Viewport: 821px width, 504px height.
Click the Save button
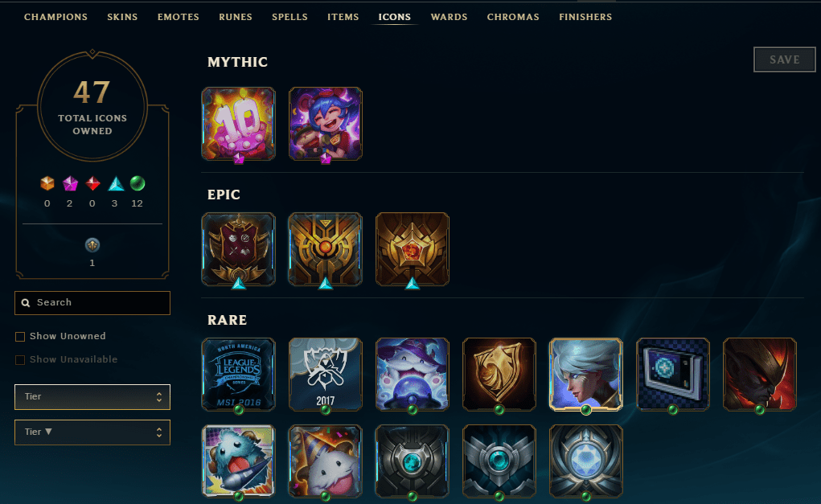tap(784, 59)
